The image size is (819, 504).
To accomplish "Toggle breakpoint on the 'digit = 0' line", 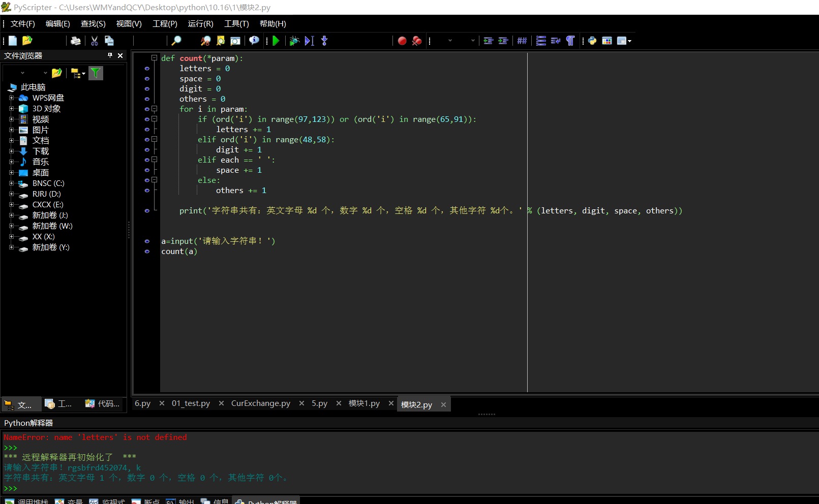I will [x=147, y=89].
